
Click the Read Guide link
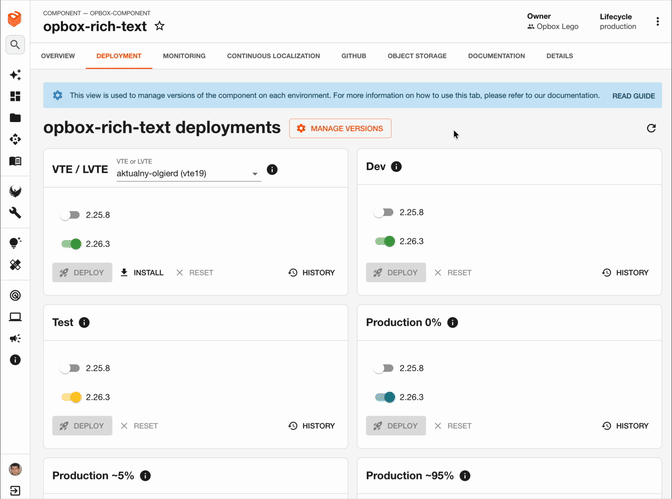pyautogui.click(x=633, y=96)
